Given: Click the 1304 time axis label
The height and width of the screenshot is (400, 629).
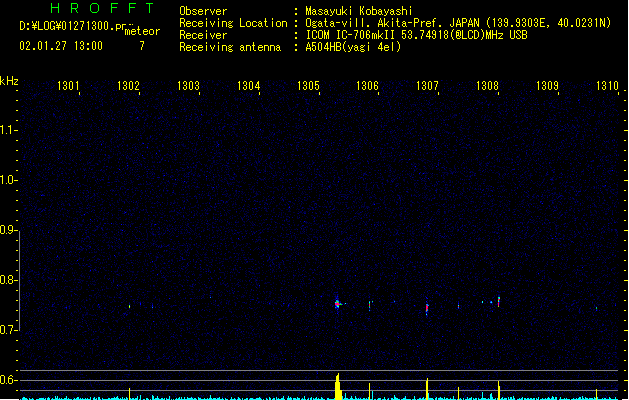Looking at the screenshot, I should [x=248, y=85].
